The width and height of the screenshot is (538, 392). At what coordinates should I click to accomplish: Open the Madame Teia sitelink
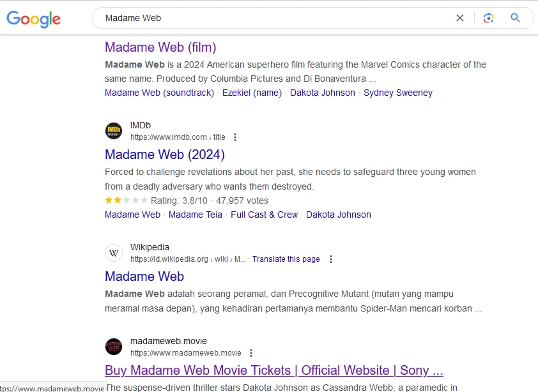196,215
